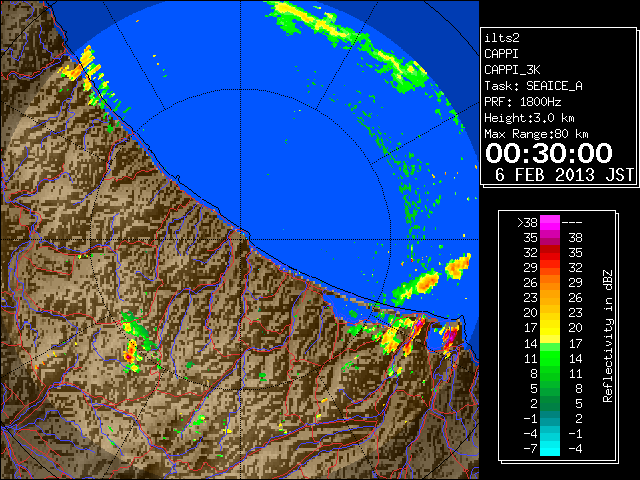The image size is (640, 480).
Task: Pick the cyan -7 to -4 dBZ band
Action: click(x=550, y=448)
